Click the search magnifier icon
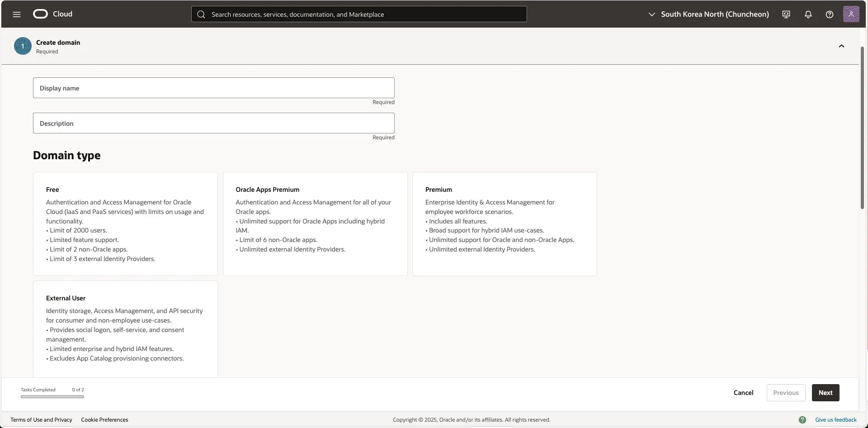This screenshot has height=428, width=868. (x=201, y=14)
